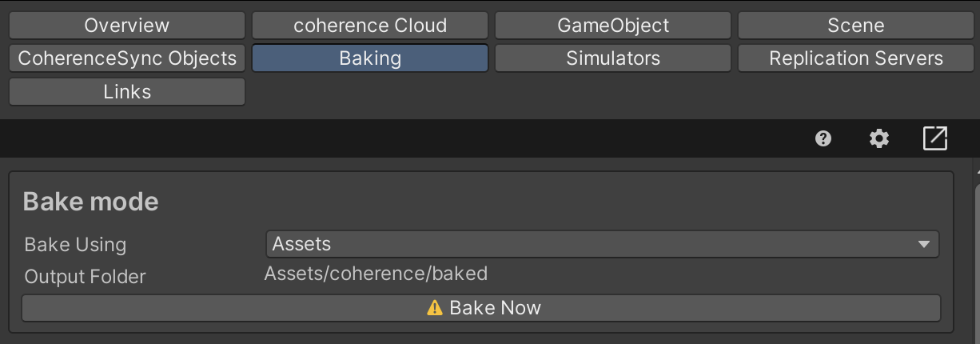980x344 pixels.
Task: Switch to the Simulators tab
Action: (613, 58)
